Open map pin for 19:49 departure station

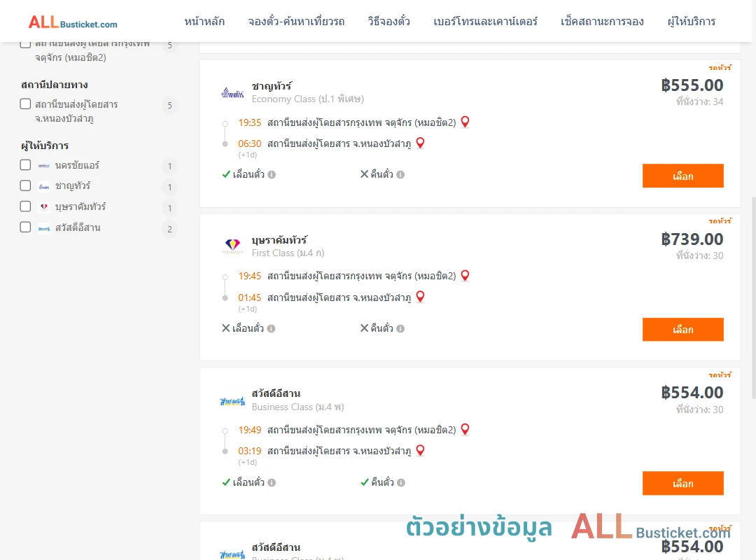[x=465, y=429]
